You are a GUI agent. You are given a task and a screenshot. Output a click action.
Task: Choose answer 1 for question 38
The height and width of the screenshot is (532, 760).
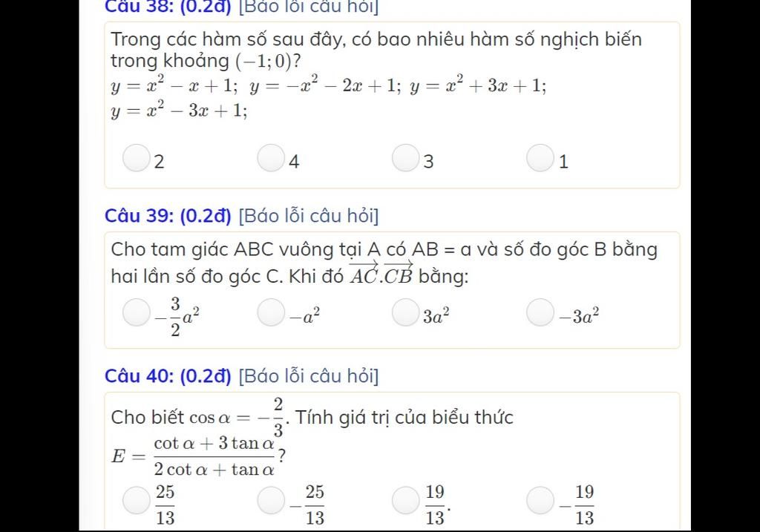pyautogui.click(x=540, y=158)
